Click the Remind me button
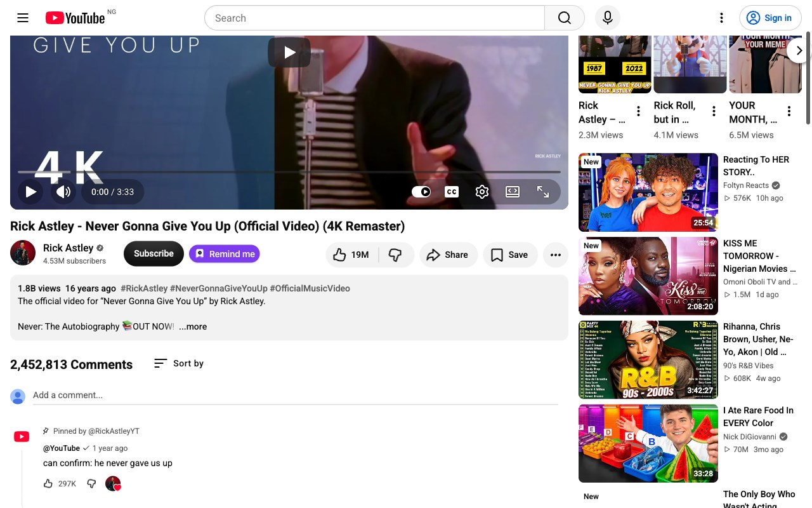Screen dimensions: 812x508 click(225, 254)
